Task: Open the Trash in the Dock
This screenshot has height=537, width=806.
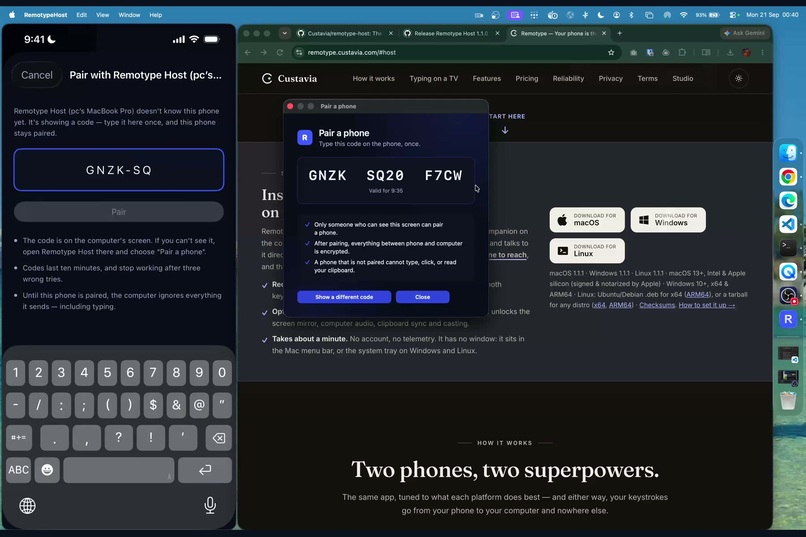Action: tap(787, 400)
